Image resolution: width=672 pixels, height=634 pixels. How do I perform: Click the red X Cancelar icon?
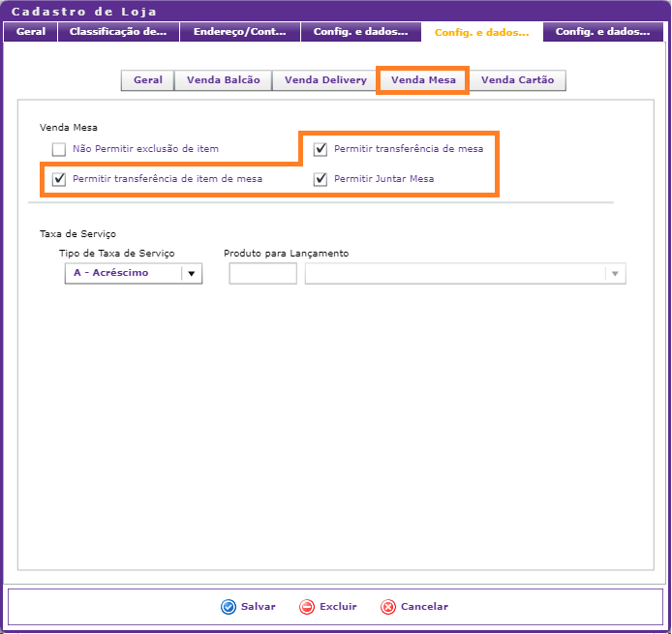point(388,607)
